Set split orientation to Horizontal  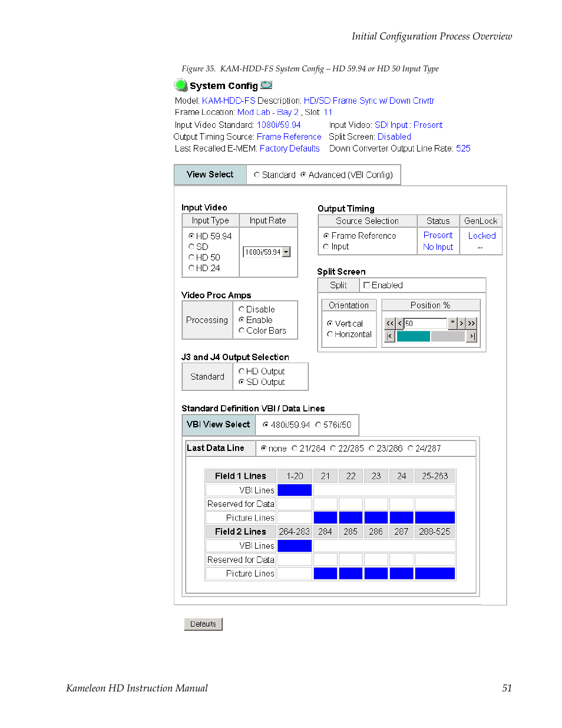330,334
